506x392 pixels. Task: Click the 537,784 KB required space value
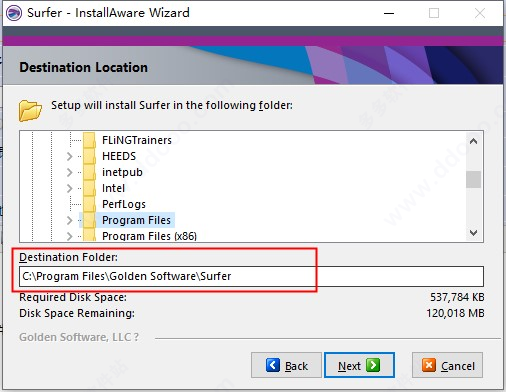(x=457, y=297)
